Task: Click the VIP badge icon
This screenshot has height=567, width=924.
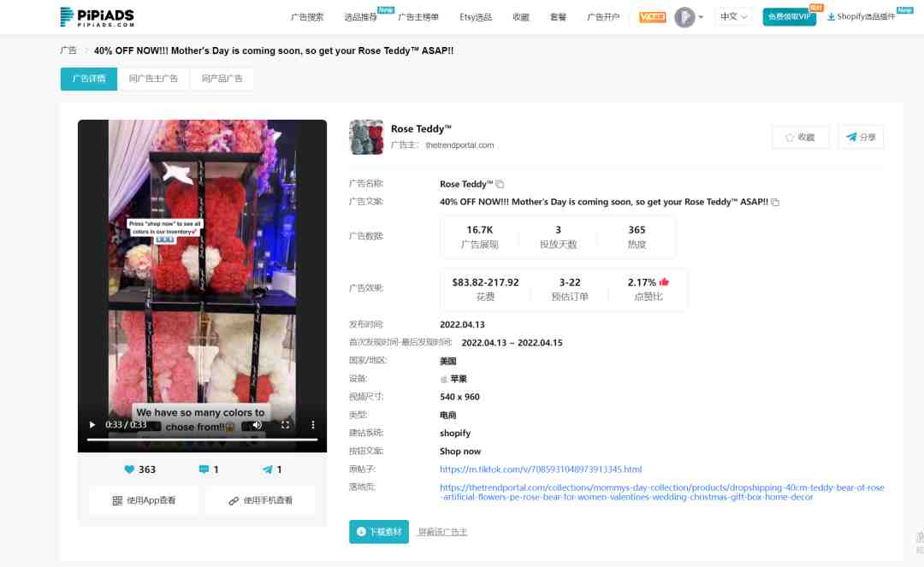Action: coord(652,17)
